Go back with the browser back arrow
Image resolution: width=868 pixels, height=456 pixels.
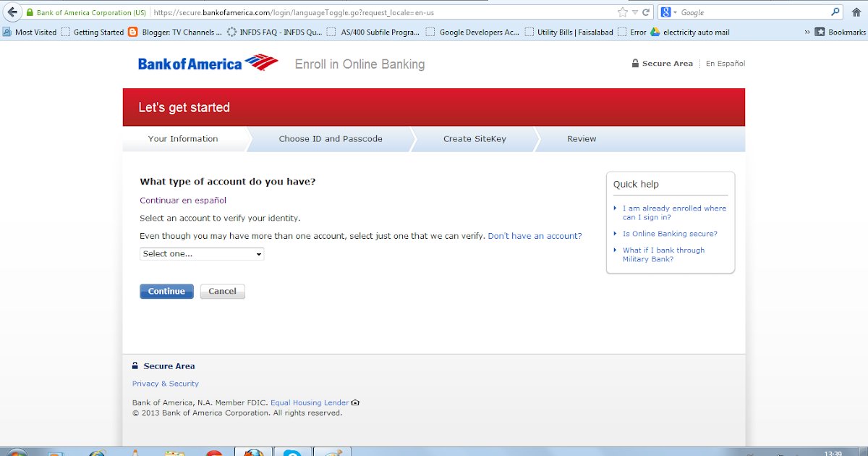(x=12, y=12)
